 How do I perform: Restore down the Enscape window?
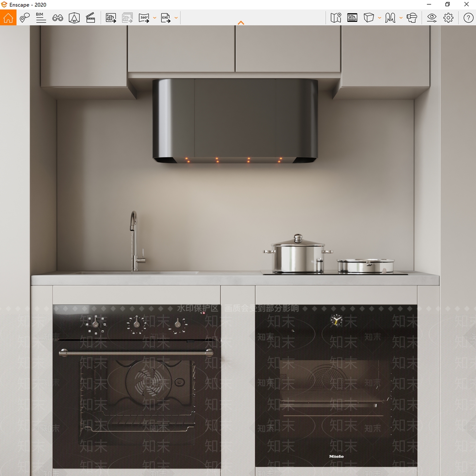447,4
